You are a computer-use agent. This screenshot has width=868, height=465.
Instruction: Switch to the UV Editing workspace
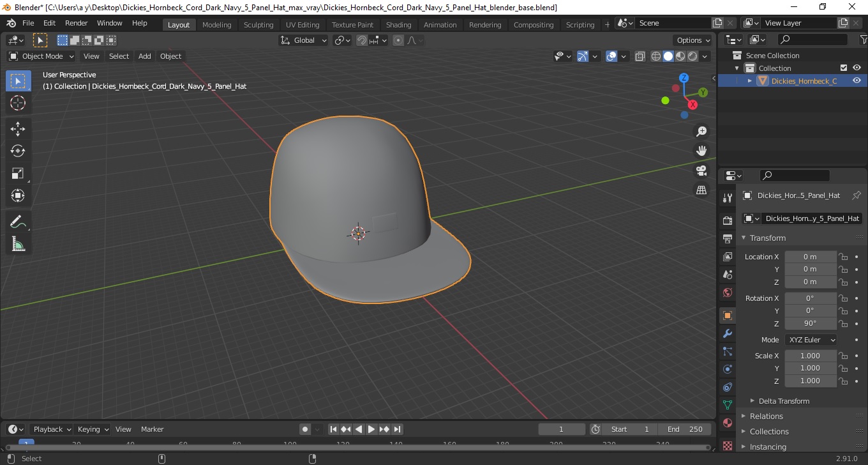(303, 25)
